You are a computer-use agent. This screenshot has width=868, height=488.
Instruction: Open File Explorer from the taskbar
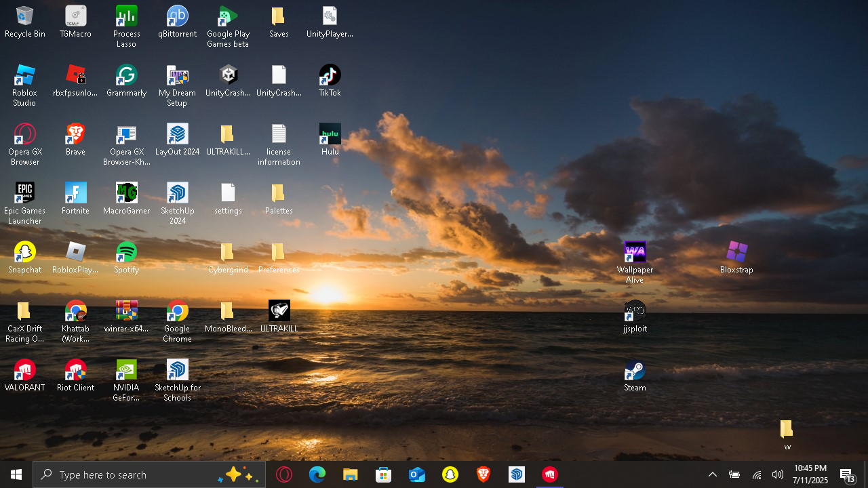(350, 474)
